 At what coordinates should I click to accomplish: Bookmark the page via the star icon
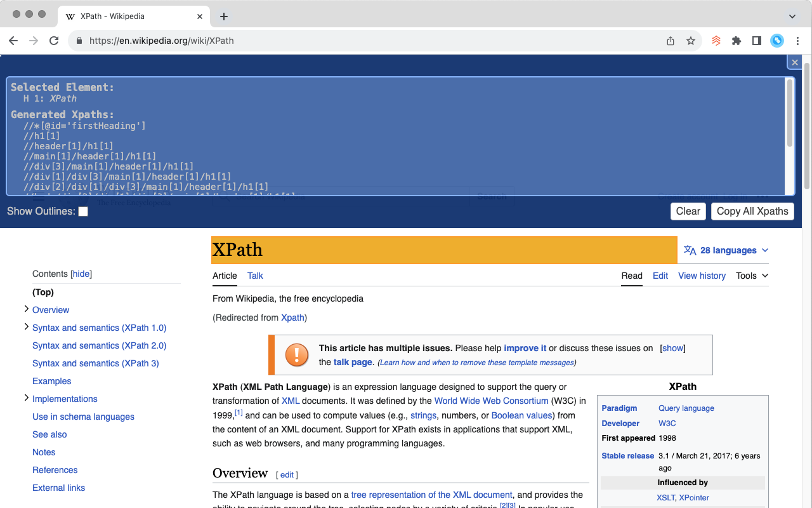tap(690, 40)
